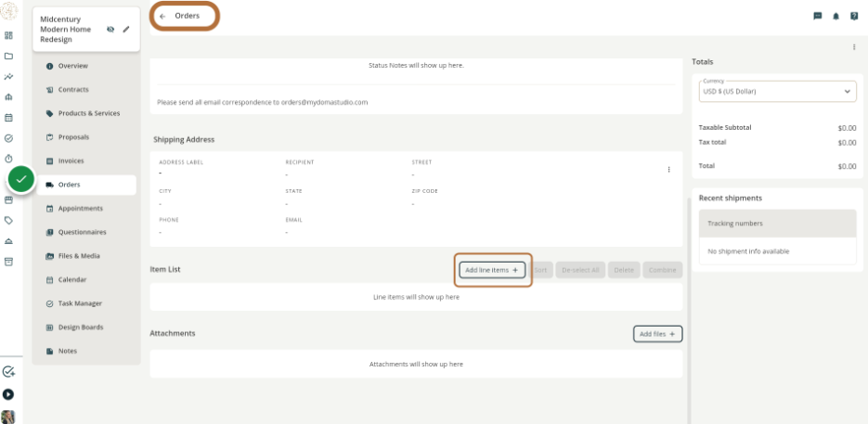868x424 pixels.
Task: Open the analytics line-chart icon in left rail
Action: click(x=8, y=76)
